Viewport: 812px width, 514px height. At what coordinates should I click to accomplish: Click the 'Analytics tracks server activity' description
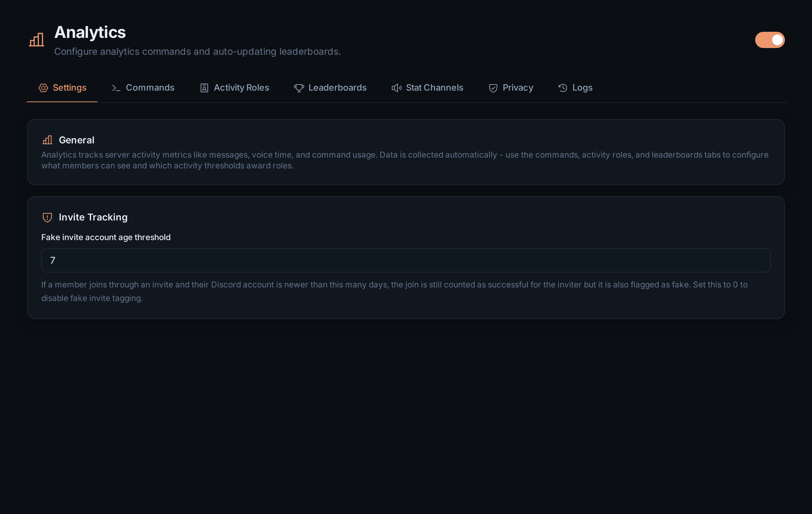pos(405,160)
